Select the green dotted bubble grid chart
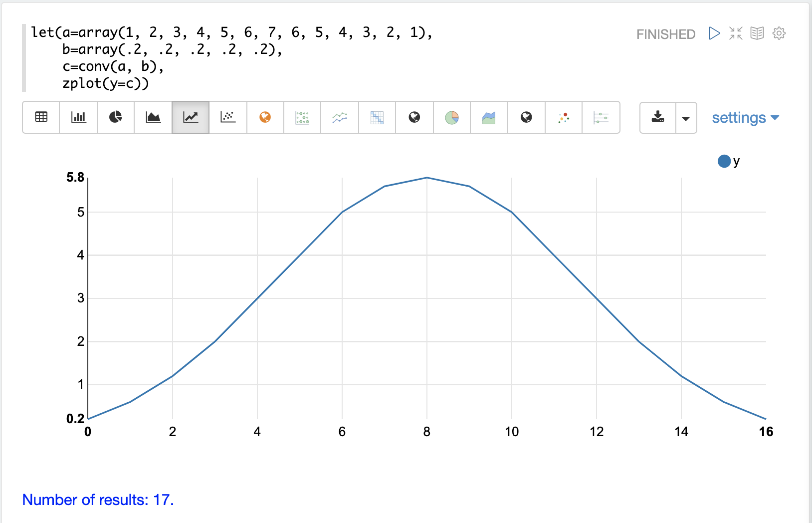Viewport: 812px width, 523px height. tap(302, 117)
